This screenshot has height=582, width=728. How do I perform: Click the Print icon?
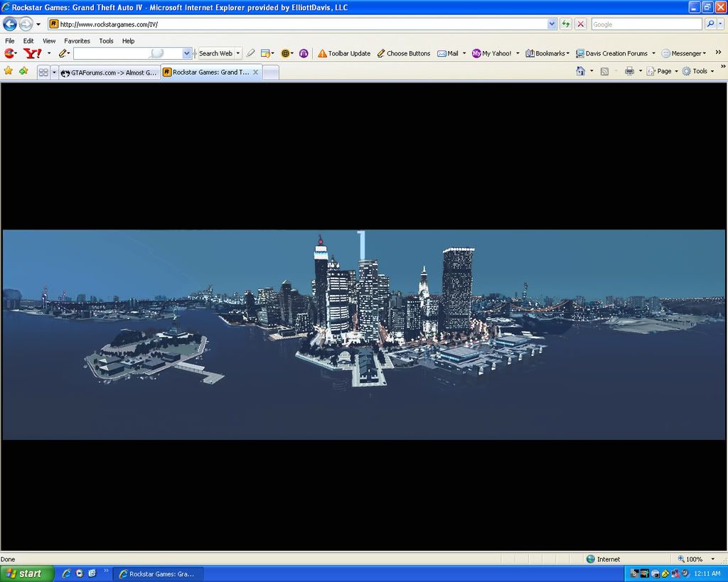pyautogui.click(x=630, y=71)
